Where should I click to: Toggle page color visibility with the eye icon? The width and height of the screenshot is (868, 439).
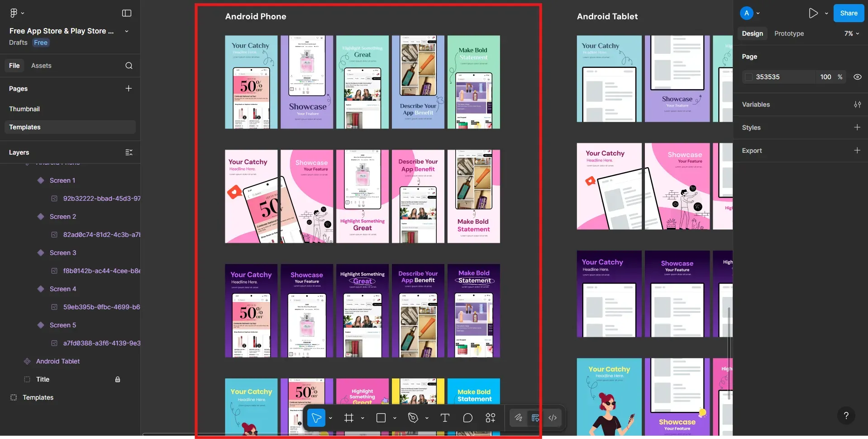pyautogui.click(x=858, y=77)
